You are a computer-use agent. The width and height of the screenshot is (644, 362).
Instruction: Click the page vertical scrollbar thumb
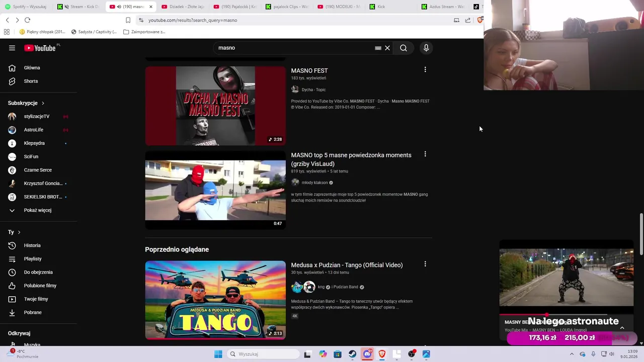pyautogui.click(x=641, y=234)
